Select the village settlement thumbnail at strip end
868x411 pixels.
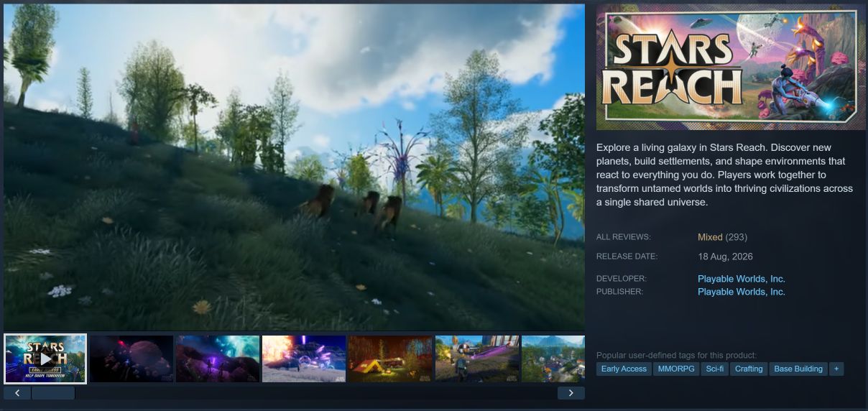pos(553,359)
